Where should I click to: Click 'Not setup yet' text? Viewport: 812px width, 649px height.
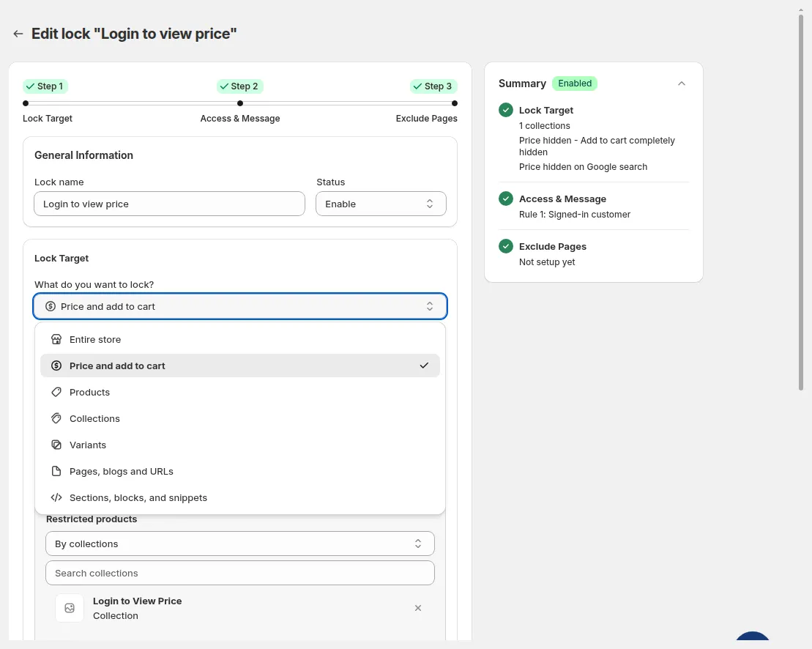(x=548, y=262)
